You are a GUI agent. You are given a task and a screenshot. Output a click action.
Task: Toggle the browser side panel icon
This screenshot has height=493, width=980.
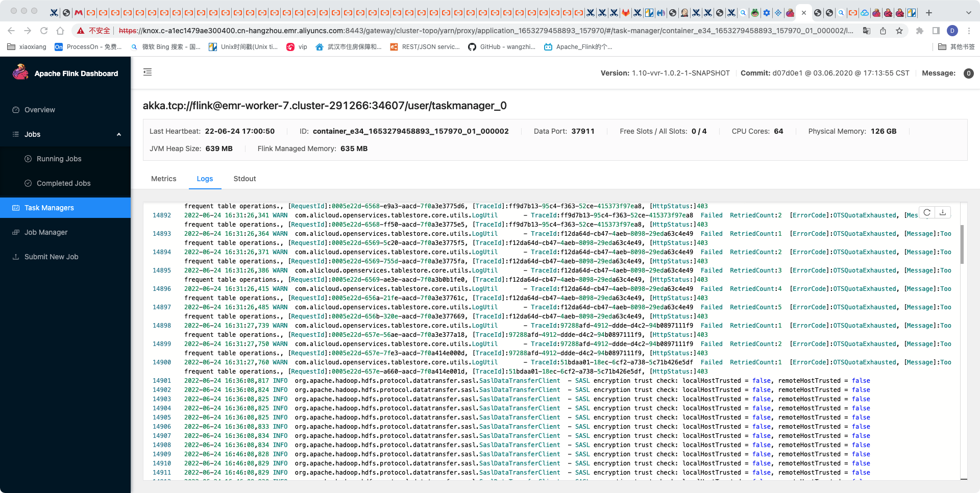[x=936, y=31]
